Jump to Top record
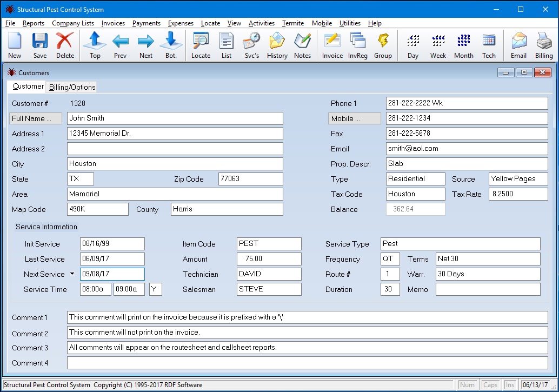Viewport: 559px width, 392px height. coord(95,45)
